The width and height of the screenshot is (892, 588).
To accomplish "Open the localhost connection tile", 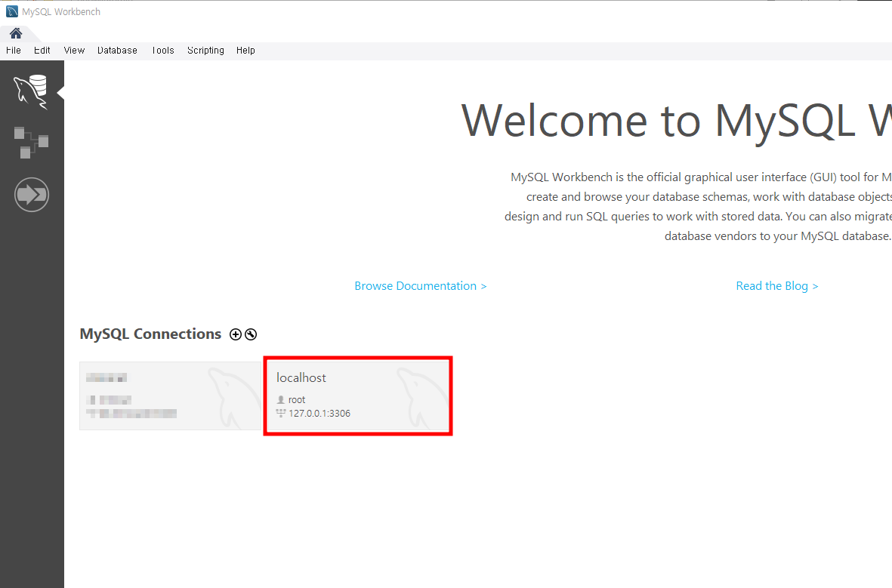I will click(x=358, y=396).
